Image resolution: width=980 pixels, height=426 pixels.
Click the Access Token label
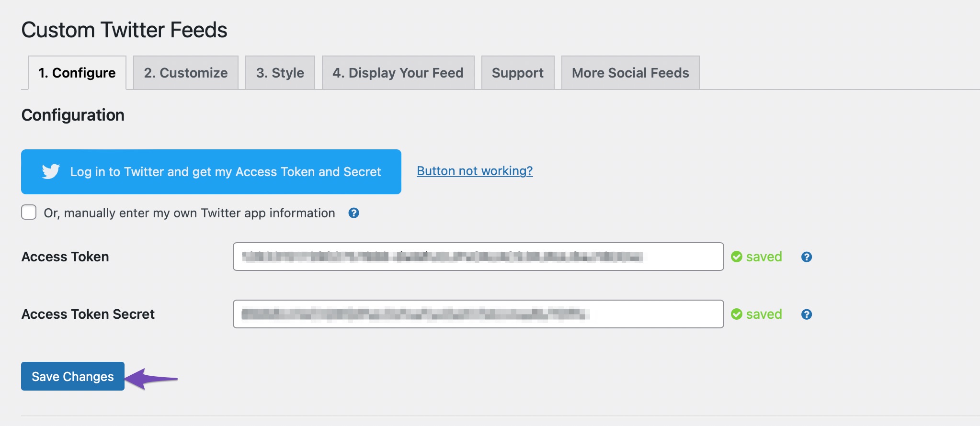tap(65, 257)
